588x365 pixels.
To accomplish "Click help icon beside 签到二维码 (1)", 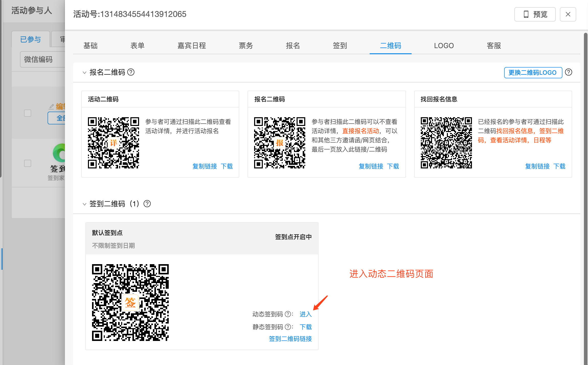I will point(147,204).
